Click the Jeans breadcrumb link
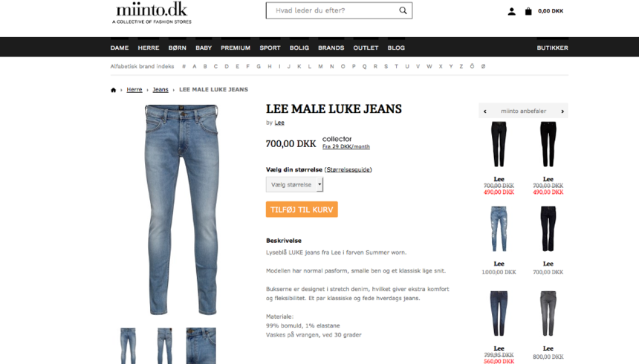This screenshot has width=639, height=364. (160, 90)
